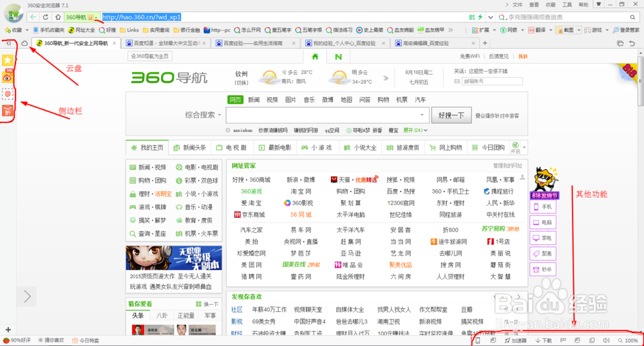This screenshot has width=644, height=346.
Task: Expand the 扩展 extensions dropdown
Action: pos(495,30)
